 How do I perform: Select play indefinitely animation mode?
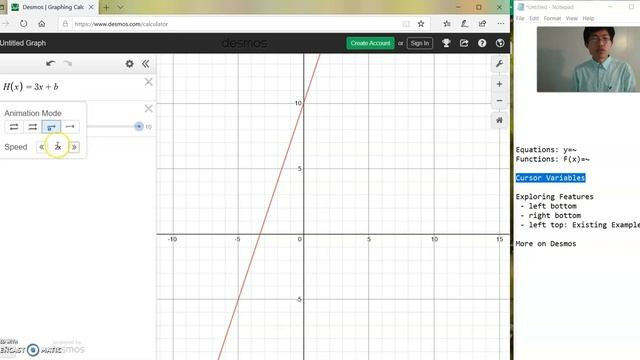(x=70, y=127)
